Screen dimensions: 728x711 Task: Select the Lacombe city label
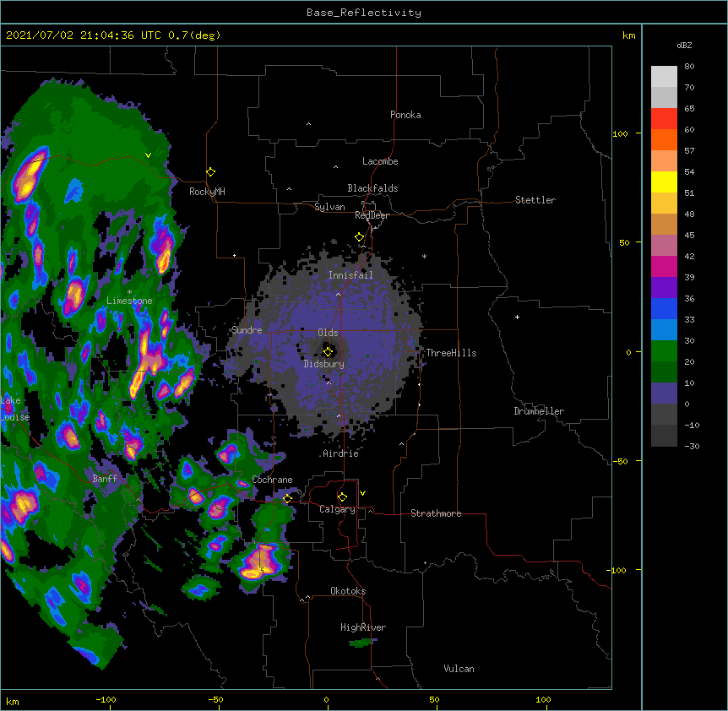point(380,161)
